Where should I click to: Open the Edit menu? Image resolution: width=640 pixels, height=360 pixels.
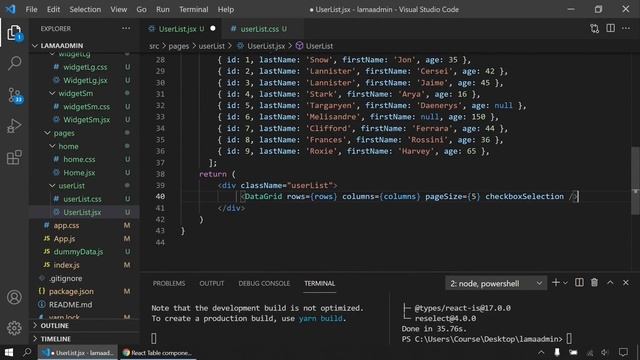point(53,9)
